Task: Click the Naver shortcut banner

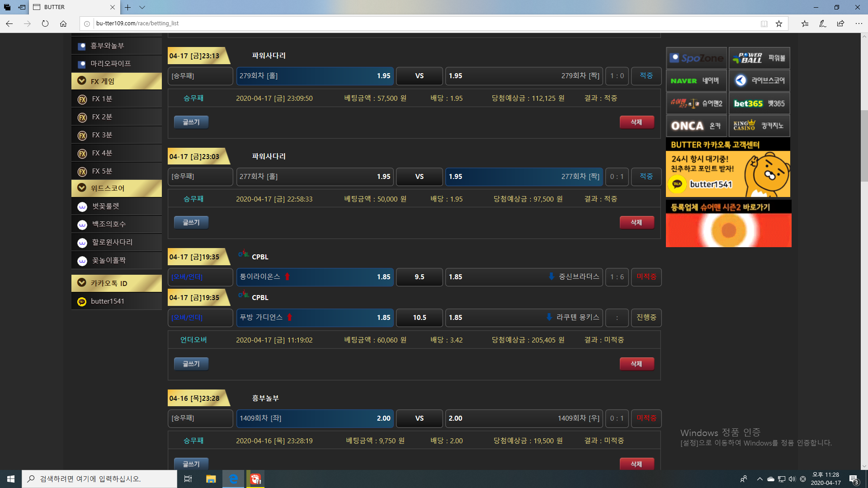Action: click(x=696, y=81)
